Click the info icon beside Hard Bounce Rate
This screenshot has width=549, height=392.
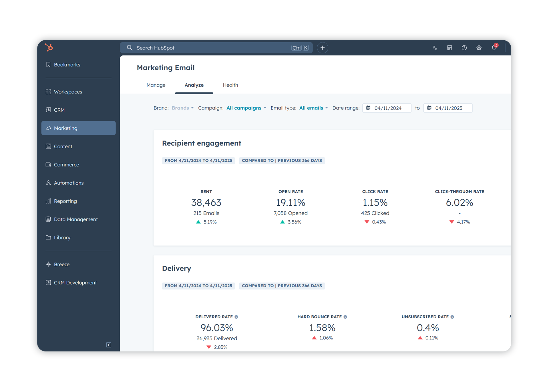345,317
